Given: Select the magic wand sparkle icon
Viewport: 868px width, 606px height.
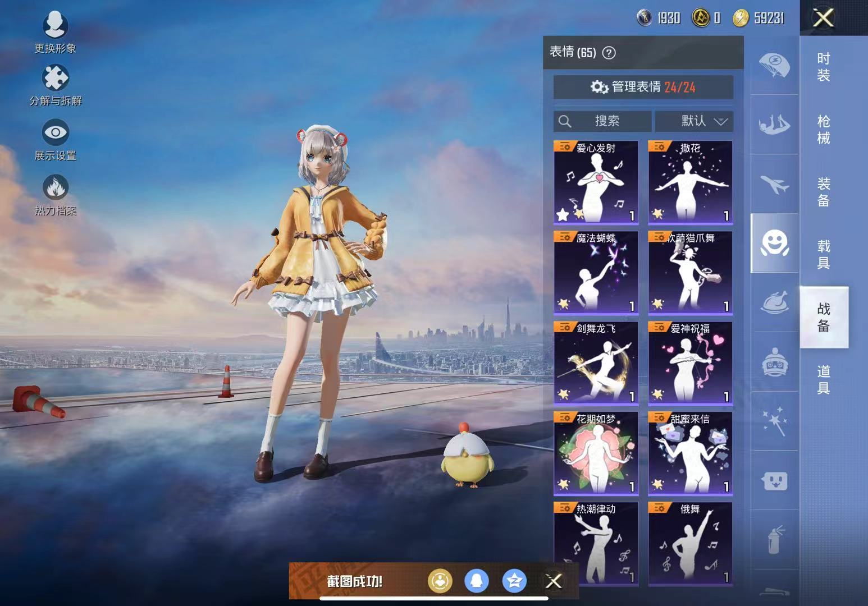Looking at the screenshot, I should click(774, 421).
